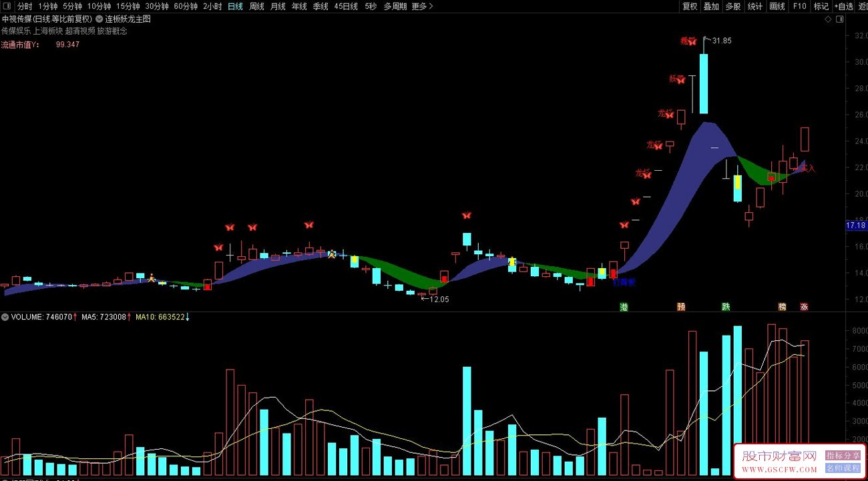Click the 31.85 high price label
Screen dimensions: 868x481
click(x=722, y=41)
